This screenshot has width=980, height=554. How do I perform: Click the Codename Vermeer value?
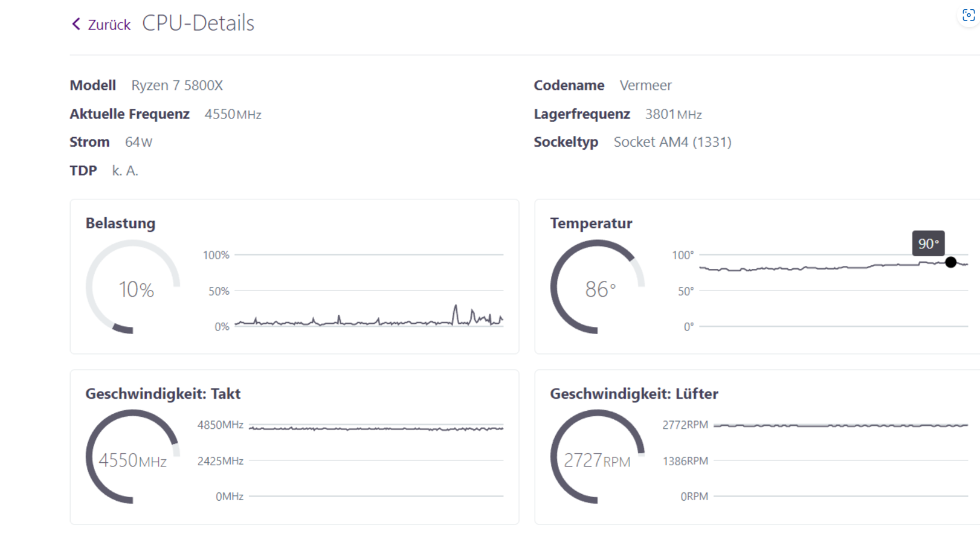pyautogui.click(x=645, y=85)
